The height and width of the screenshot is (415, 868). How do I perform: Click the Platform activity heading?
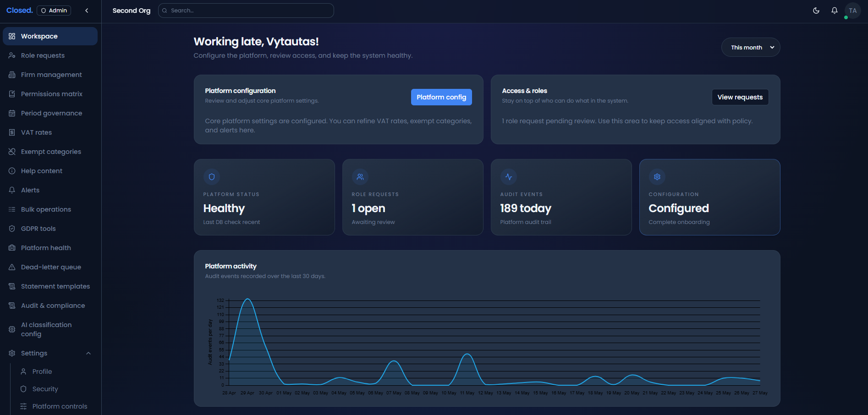231,266
